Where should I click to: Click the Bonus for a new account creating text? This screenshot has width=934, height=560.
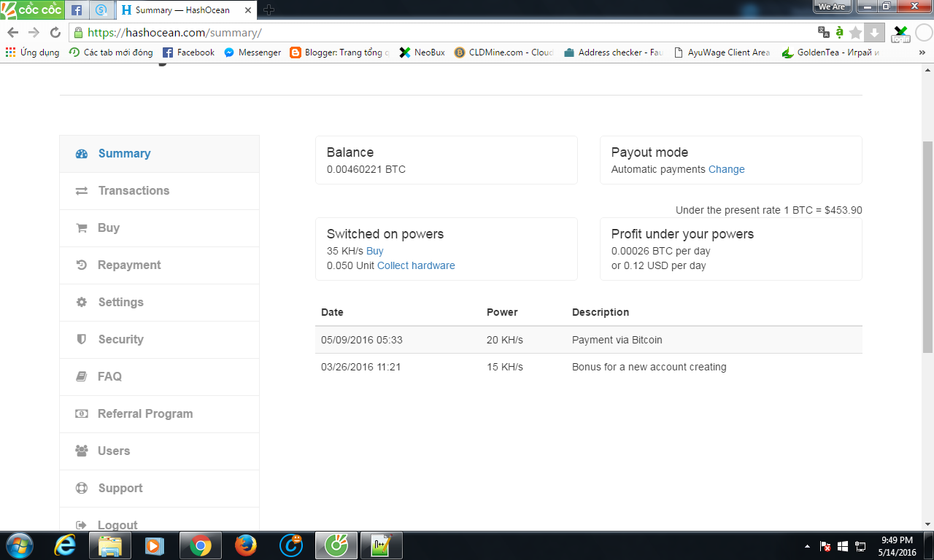click(649, 367)
